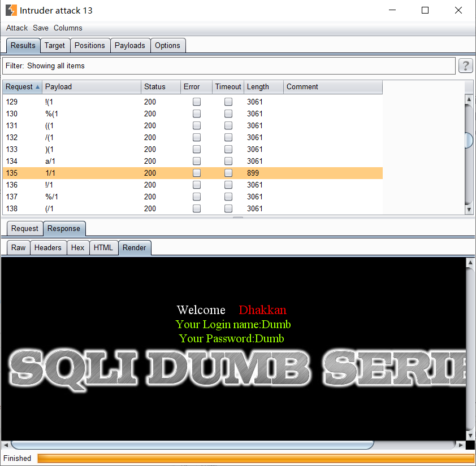Click the response pane scroll-up arrow
The image size is (476, 466).
tap(470, 261)
